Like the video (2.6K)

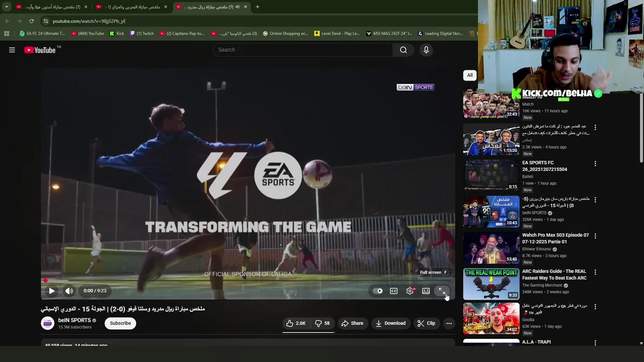pos(296,323)
